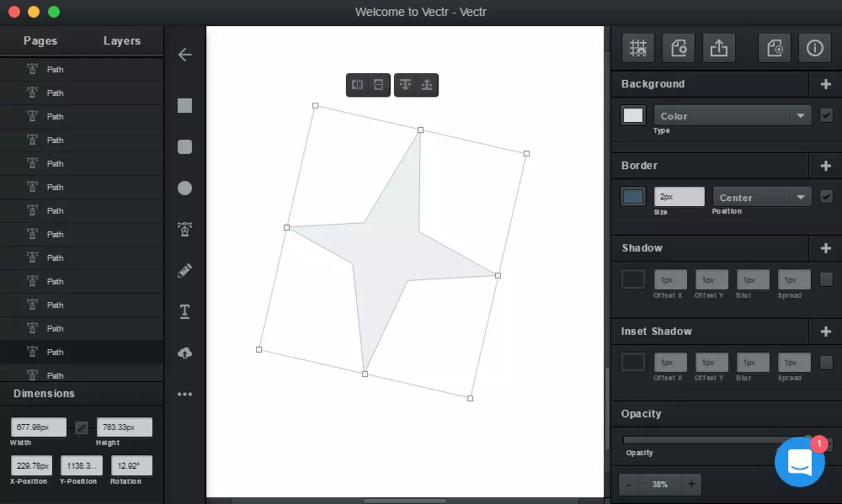This screenshot has height=504, width=842.
Task: Click the Shadow Blur field
Action: (x=753, y=280)
